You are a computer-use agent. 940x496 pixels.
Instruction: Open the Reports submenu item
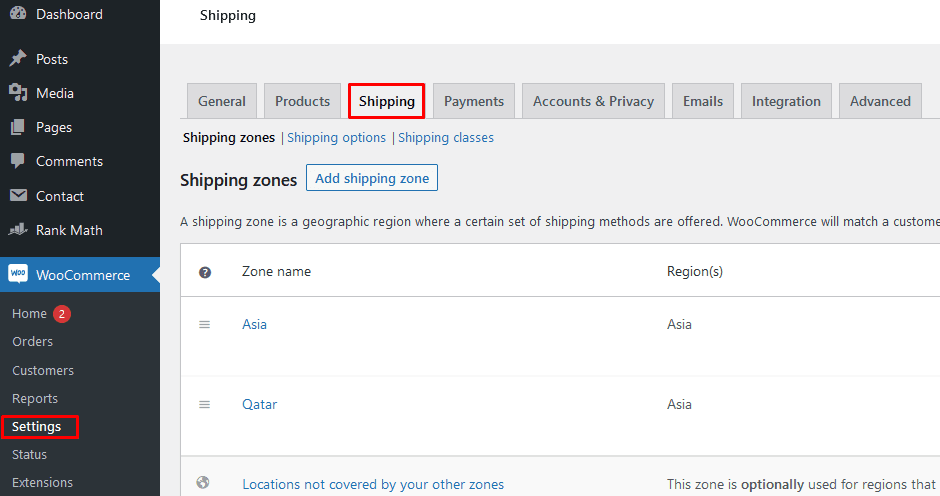point(35,398)
